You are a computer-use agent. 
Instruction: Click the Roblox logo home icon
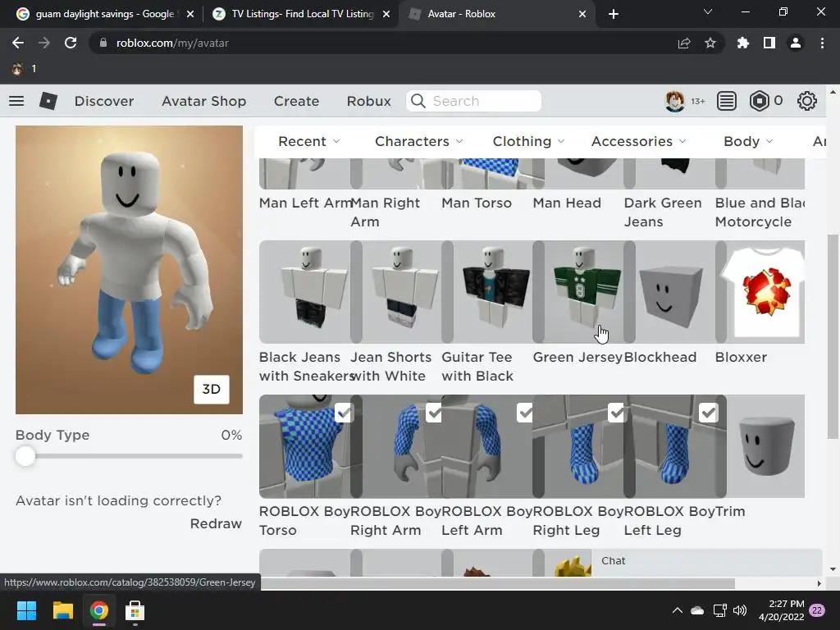pyautogui.click(x=48, y=101)
